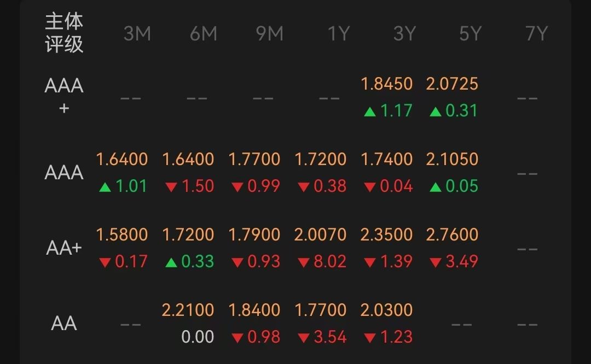Click the red down arrow beside 3.54
Screen dimensions: 591x364
pos(304,338)
